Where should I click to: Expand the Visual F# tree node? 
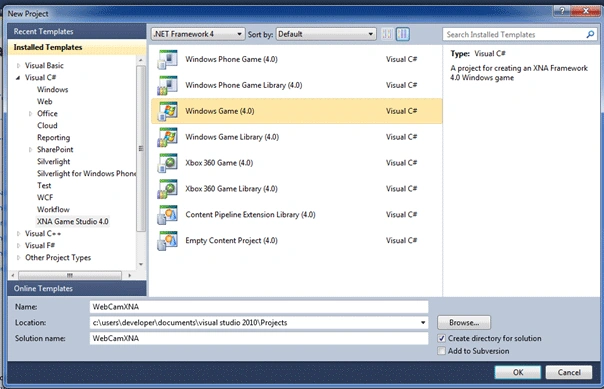[18, 245]
